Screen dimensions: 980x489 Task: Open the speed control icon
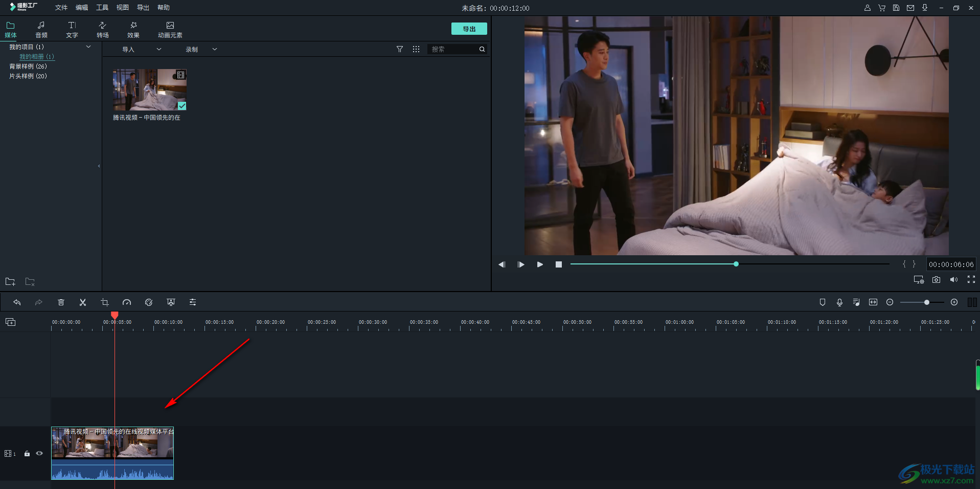coord(127,302)
